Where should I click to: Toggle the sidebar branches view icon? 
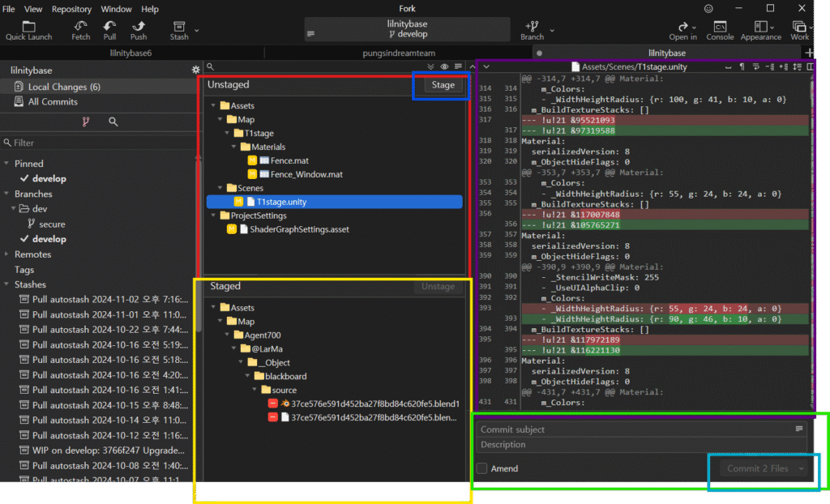coord(85,122)
